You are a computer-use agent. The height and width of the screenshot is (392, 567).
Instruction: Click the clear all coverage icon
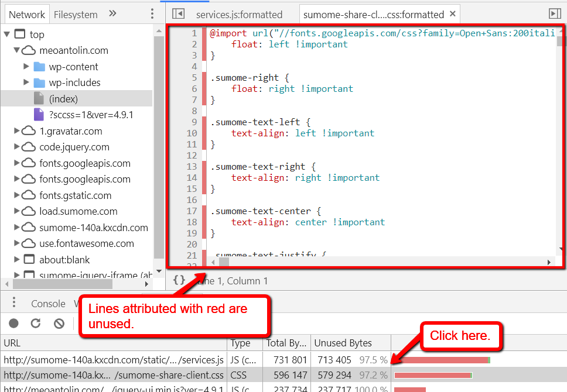click(59, 323)
